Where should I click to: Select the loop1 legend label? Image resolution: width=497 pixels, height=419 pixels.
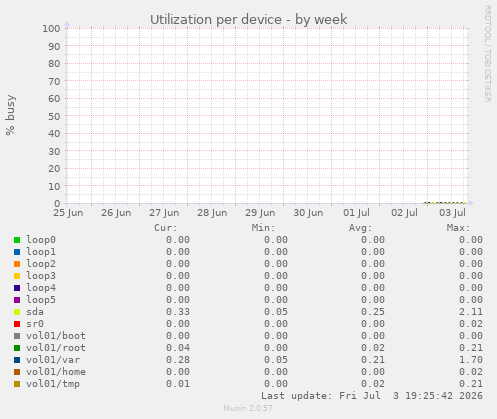click(x=41, y=252)
